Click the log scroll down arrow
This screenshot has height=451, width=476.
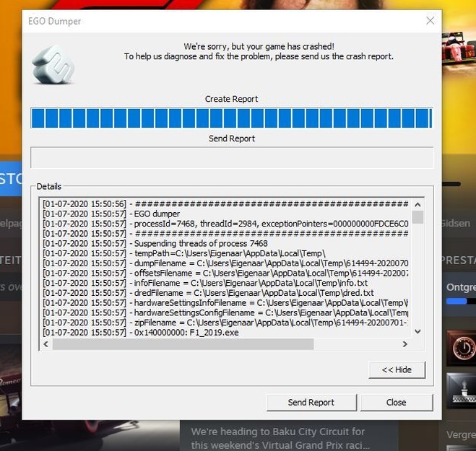click(x=417, y=331)
